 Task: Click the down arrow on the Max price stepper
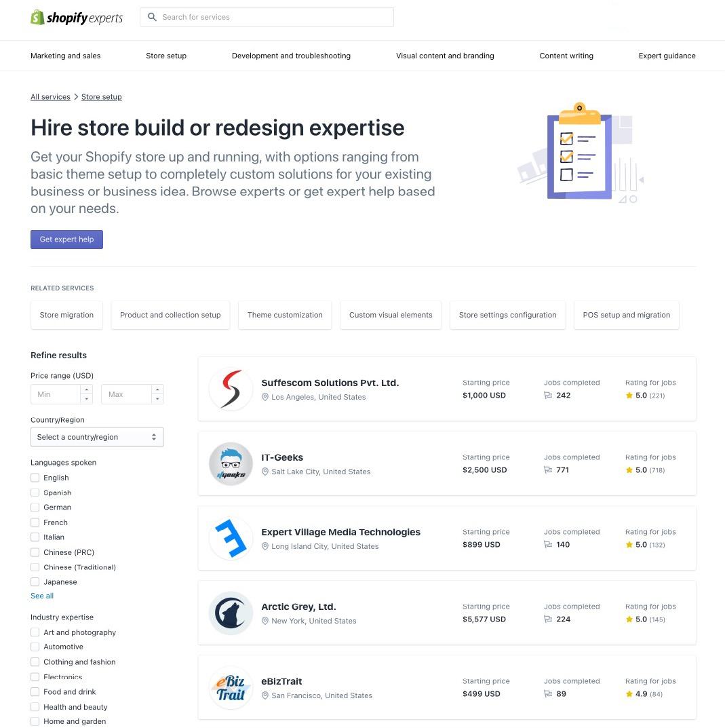pyautogui.click(x=157, y=398)
